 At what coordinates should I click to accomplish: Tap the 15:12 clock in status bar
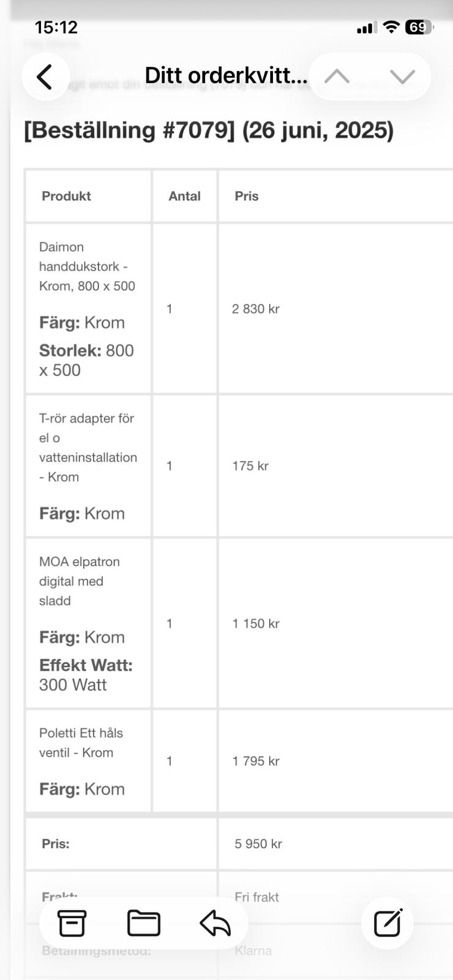click(x=56, y=28)
